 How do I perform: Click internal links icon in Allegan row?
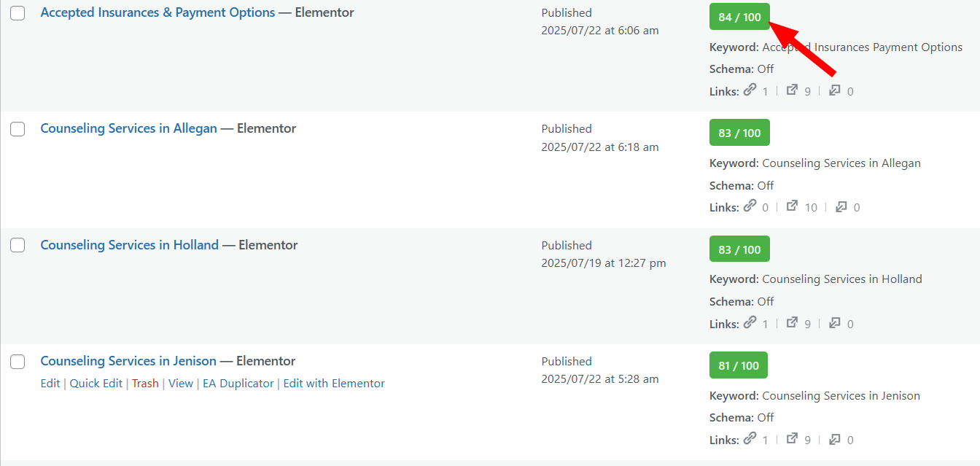[x=750, y=206]
